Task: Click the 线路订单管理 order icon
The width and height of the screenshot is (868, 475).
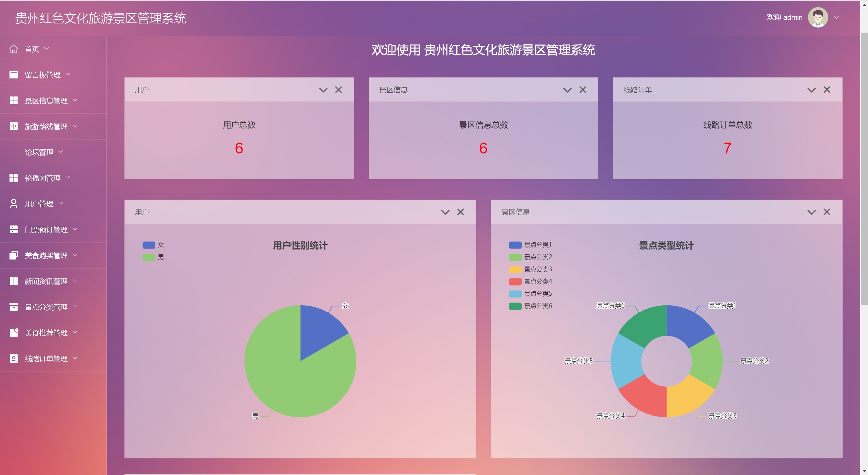Action: [x=14, y=359]
